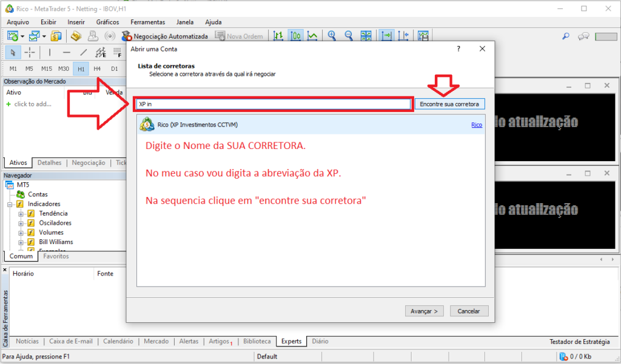Click the broker search input field
Viewport: 621px width, 364px height.
click(273, 104)
